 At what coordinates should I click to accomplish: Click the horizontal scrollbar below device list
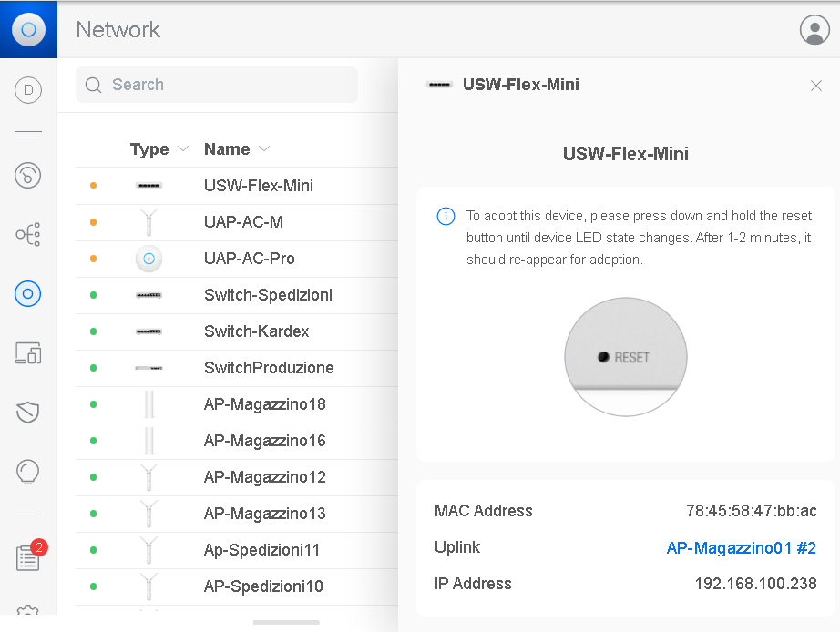pyautogui.click(x=286, y=622)
